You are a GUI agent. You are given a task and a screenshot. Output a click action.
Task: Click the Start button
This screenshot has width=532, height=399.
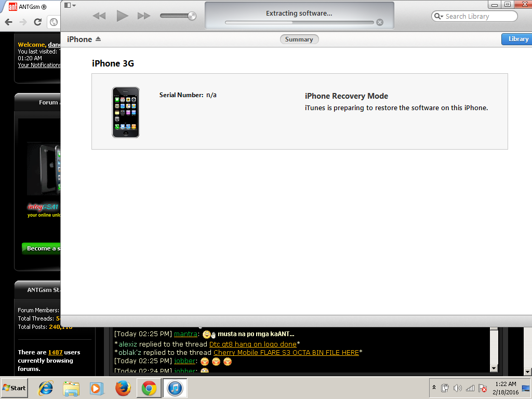coord(15,388)
